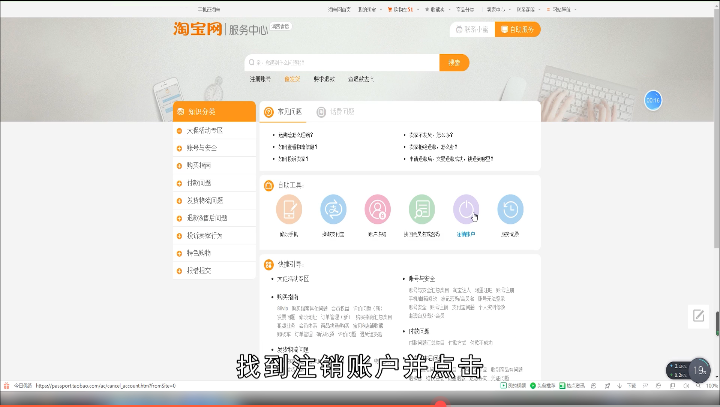Click the orange shopping cart icon in the top bar
Viewport: 720px width, 407px height.
tap(390, 9)
